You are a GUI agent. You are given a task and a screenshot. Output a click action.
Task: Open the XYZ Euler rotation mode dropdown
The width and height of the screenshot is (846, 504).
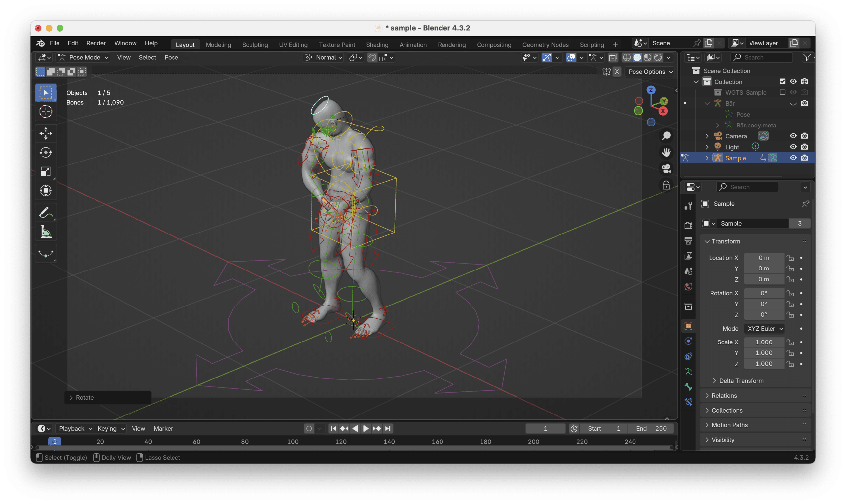pos(764,329)
